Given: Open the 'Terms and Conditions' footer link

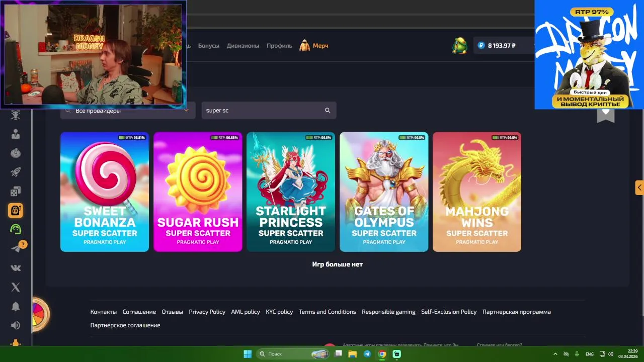Looking at the screenshot, I should click(328, 312).
